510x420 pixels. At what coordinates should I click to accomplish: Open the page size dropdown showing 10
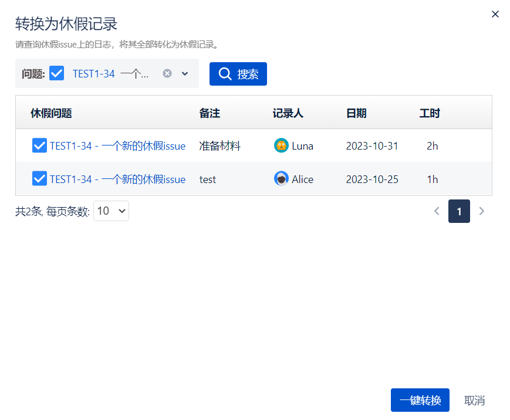click(111, 211)
